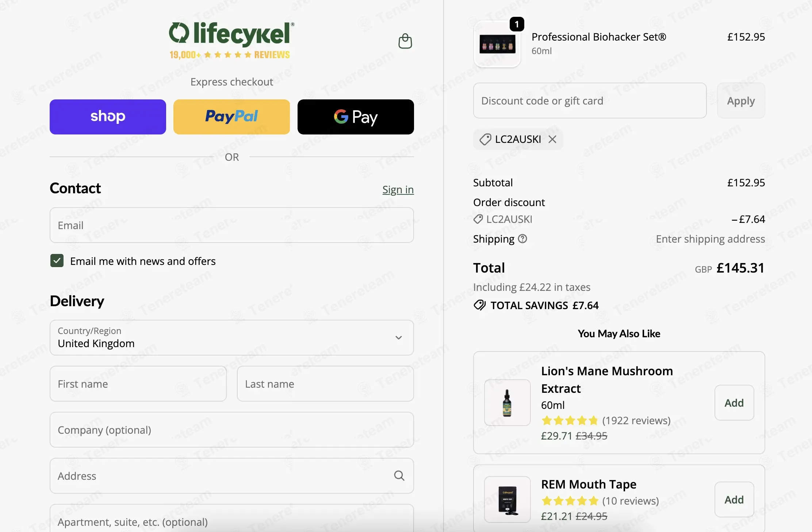Click the Apply discount button
This screenshot has height=532, width=812.
741,100
